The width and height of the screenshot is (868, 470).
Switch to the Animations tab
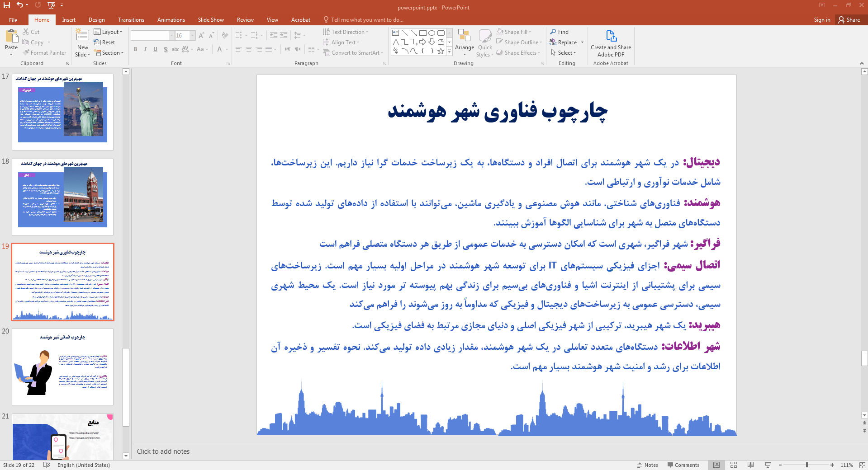(x=171, y=20)
